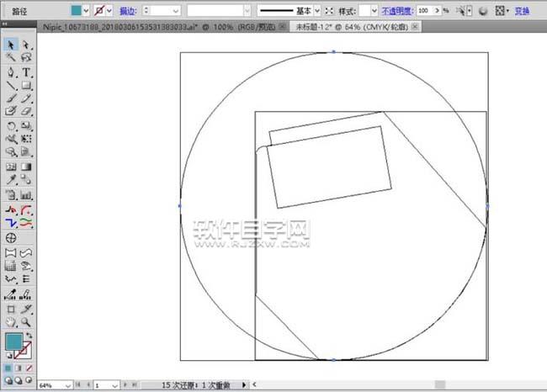Select the Lasso tool

coord(26,57)
